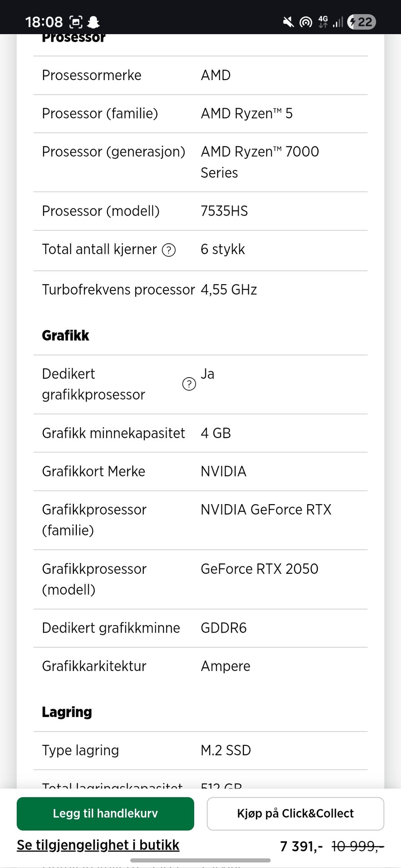
Task: Tap the Snapchat notification icon
Action: tap(94, 22)
